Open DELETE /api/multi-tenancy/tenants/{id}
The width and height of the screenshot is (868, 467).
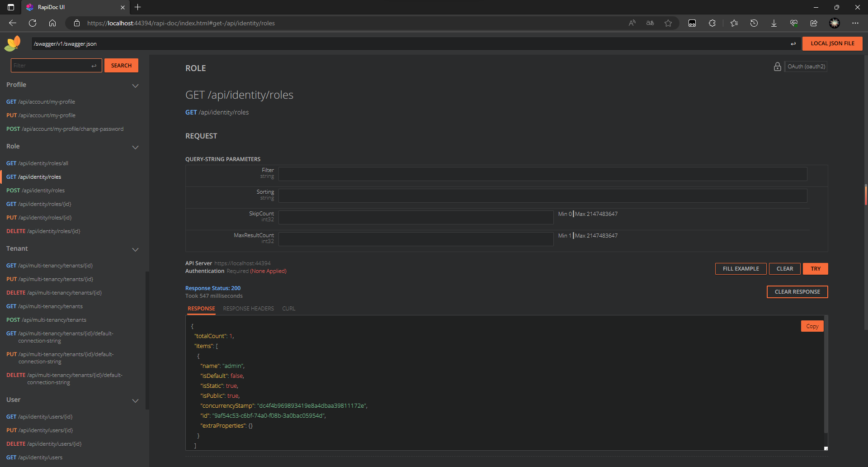tap(54, 293)
